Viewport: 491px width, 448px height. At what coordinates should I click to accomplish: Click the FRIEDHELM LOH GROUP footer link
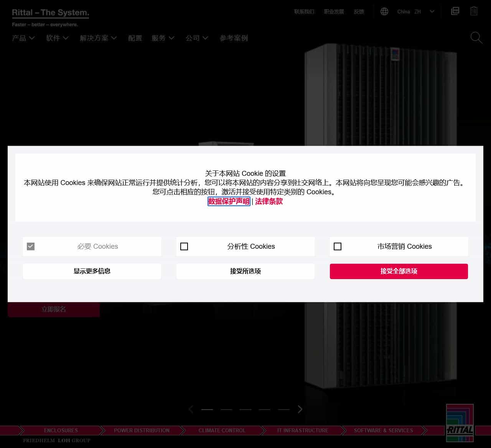click(56, 440)
